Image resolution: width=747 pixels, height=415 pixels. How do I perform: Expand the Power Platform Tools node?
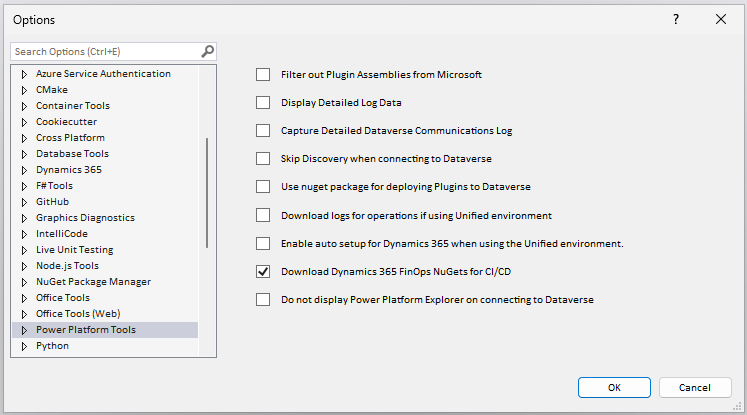[x=24, y=330]
